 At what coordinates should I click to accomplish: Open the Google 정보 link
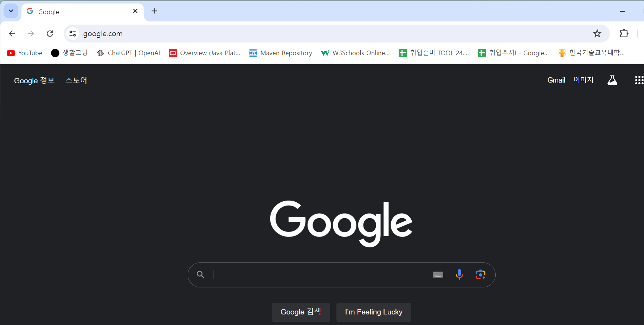34,80
